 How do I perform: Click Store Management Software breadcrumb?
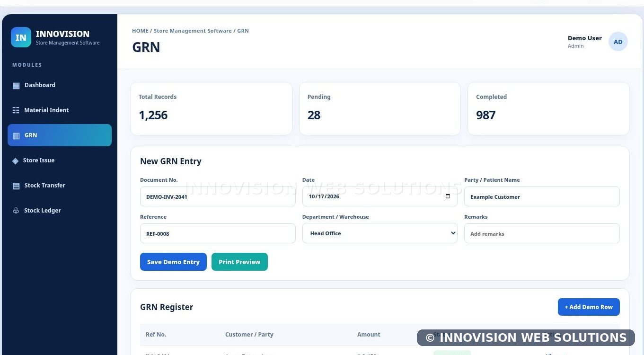coord(193,31)
